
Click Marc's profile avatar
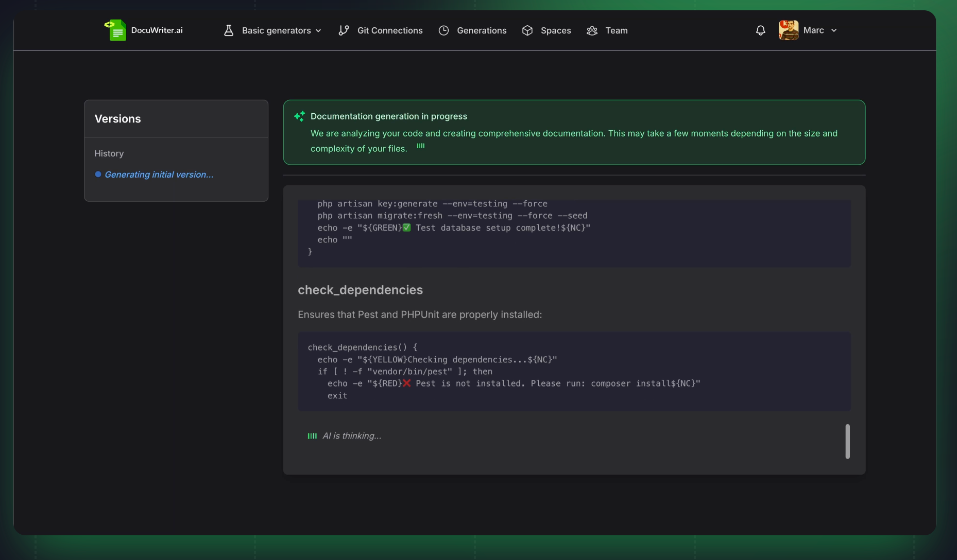point(789,30)
